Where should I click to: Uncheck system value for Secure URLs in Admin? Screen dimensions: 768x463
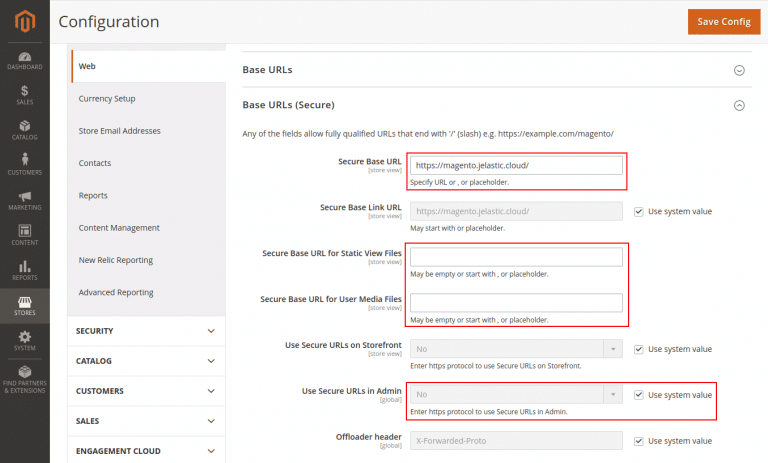[x=639, y=395]
